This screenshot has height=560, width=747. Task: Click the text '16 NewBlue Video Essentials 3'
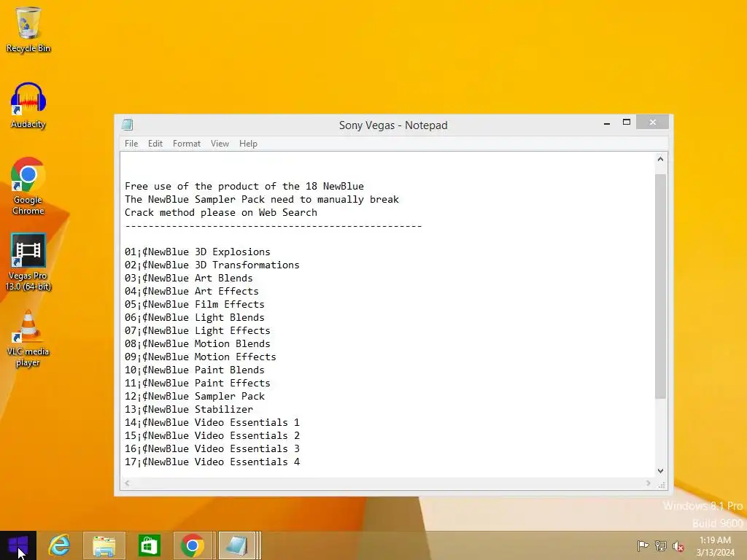(212, 448)
